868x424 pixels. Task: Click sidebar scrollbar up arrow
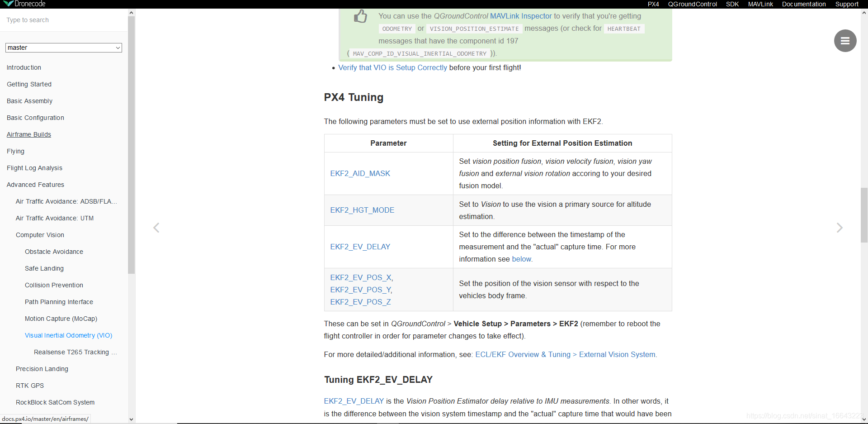pyautogui.click(x=131, y=13)
